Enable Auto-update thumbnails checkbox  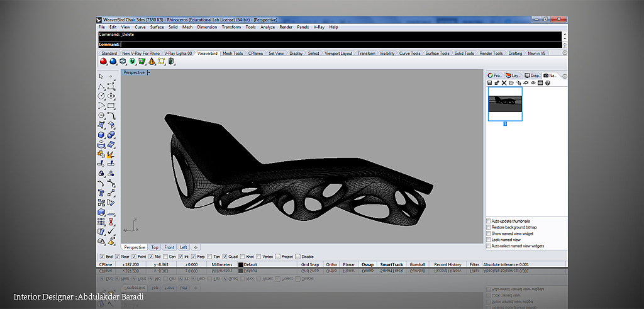[x=489, y=222]
